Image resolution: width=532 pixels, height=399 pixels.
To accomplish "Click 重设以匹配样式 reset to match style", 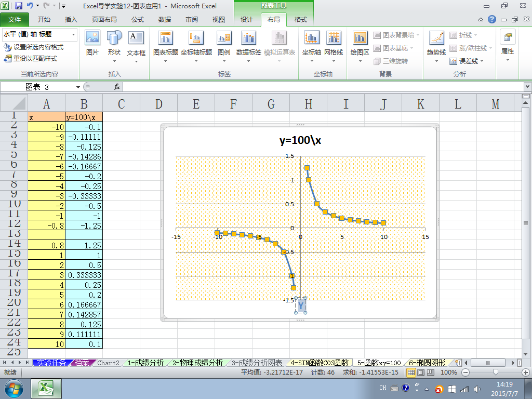I will tap(31, 59).
